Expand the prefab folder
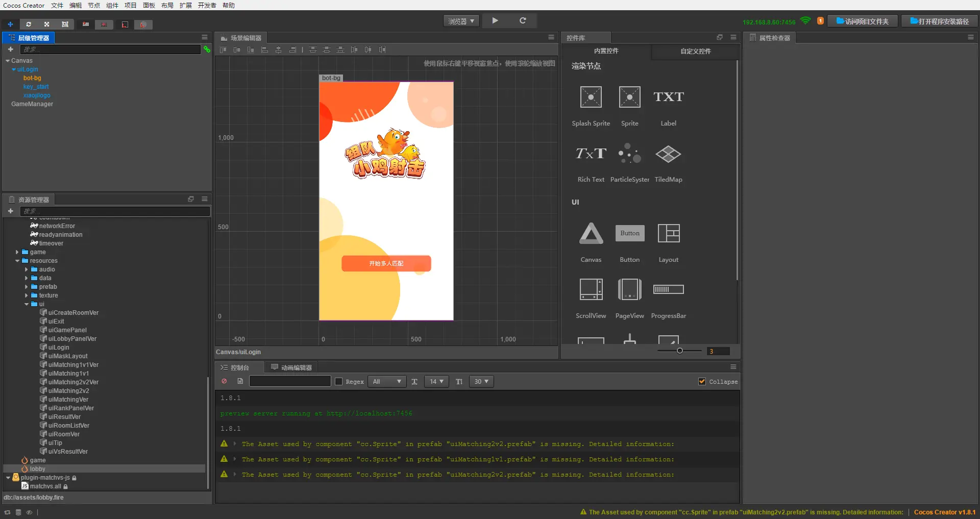 pos(27,287)
